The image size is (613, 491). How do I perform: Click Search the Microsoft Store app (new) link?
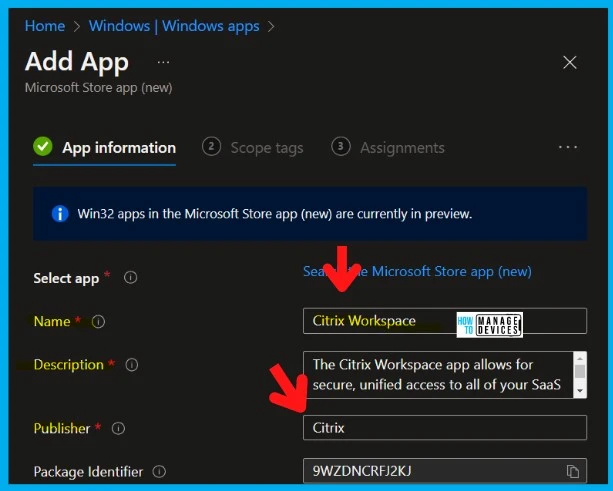click(x=417, y=271)
